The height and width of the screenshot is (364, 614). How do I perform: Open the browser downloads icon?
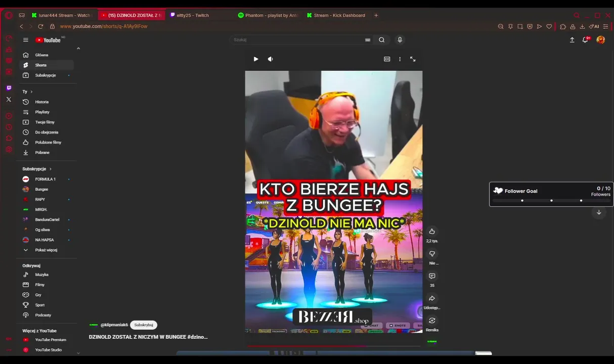(582, 26)
